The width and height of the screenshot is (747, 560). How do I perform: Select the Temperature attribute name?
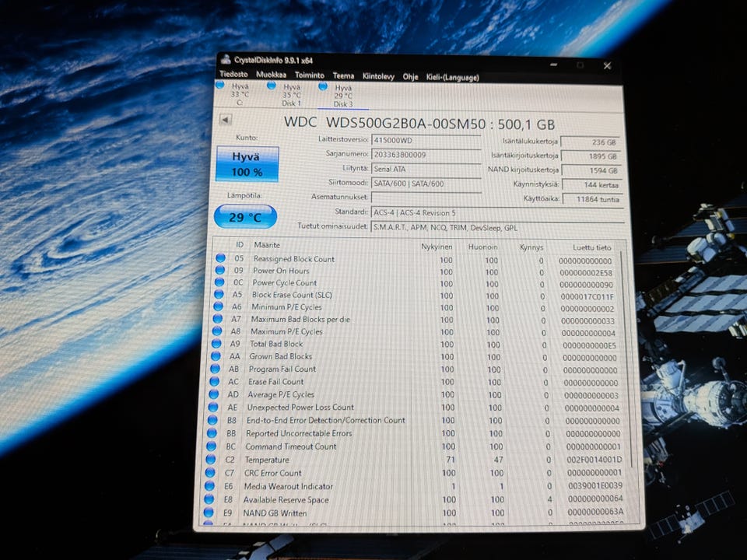point(267,460)
